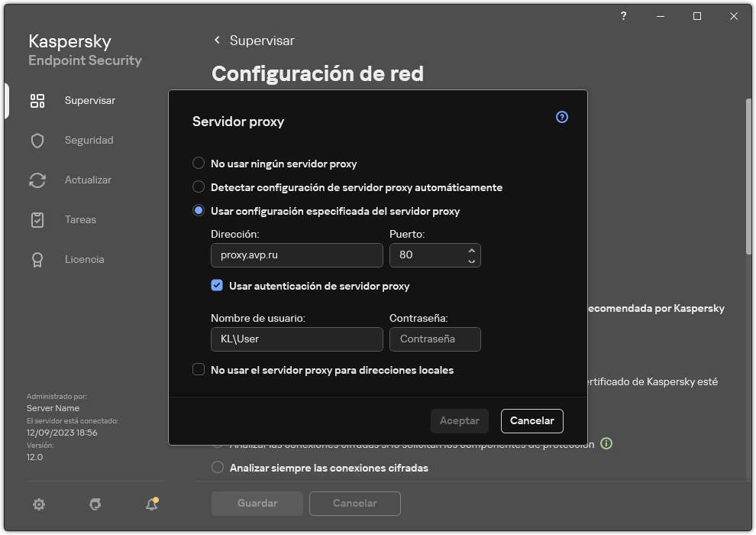The height and width of the screenshot is (535, 756).
Task: Increase the Puerto value with the up arrow
Action: 473,250
